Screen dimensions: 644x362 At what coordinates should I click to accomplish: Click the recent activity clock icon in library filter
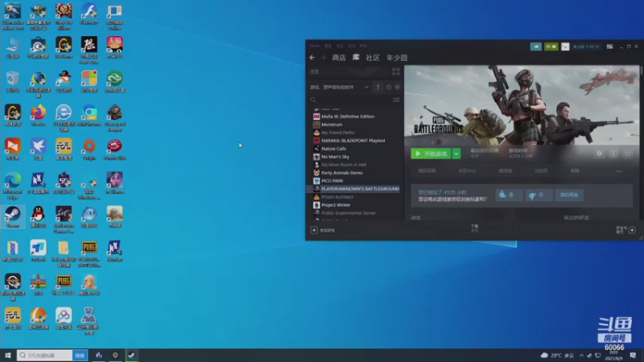389,87
